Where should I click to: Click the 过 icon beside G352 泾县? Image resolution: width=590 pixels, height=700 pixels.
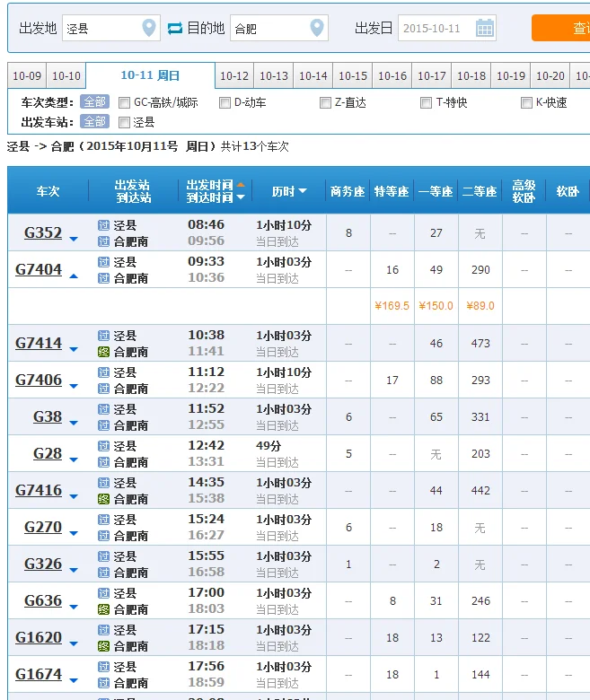tap(103, 225)
